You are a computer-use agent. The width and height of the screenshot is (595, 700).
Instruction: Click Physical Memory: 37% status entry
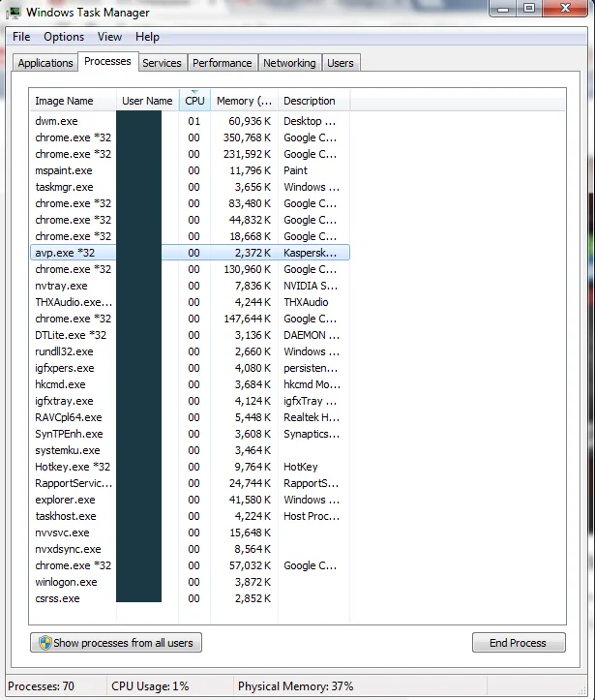[x=295, y=686]
